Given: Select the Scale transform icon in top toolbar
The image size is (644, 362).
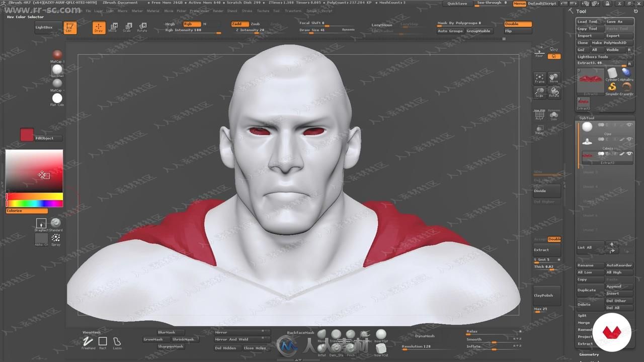Looking at the screenshot, I should (x=127, y=27).
